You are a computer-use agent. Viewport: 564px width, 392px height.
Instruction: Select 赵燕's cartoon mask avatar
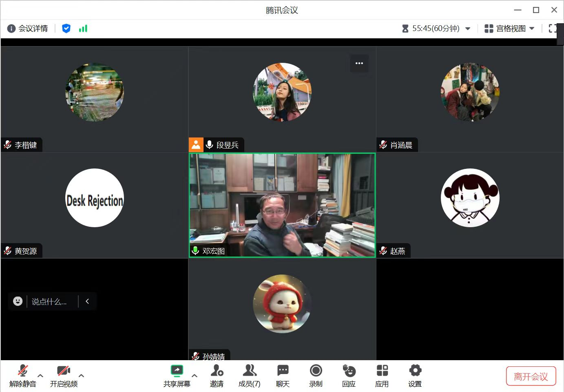[x=470, y=198]
